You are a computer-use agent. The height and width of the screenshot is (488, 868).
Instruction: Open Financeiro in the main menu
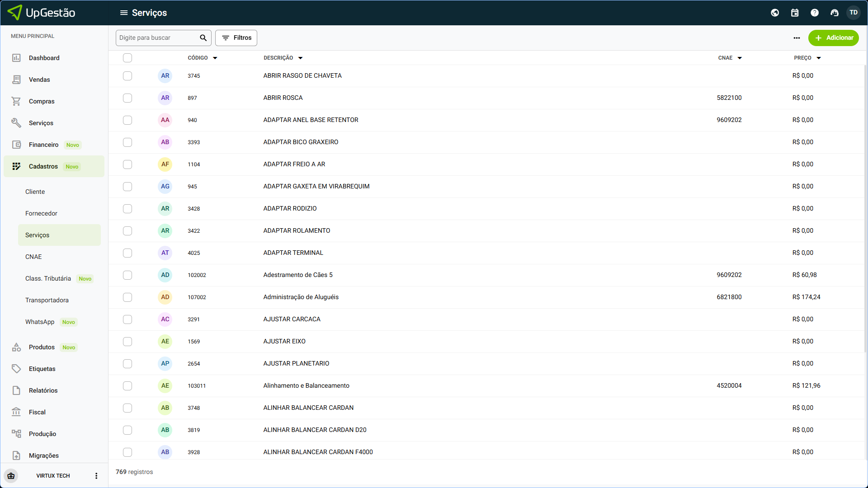(x=43, y=145)
